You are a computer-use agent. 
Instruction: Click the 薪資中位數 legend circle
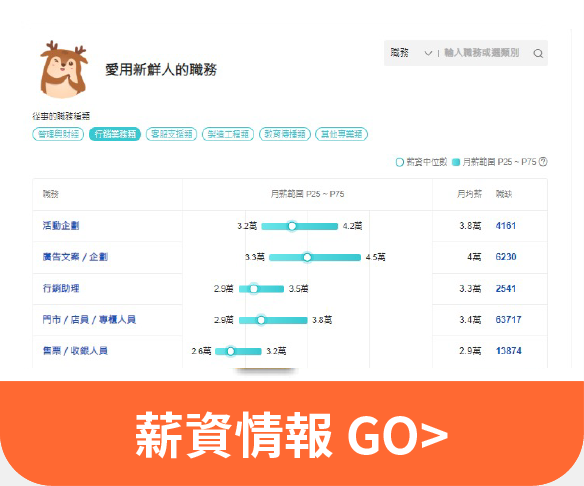coord(399,162)
